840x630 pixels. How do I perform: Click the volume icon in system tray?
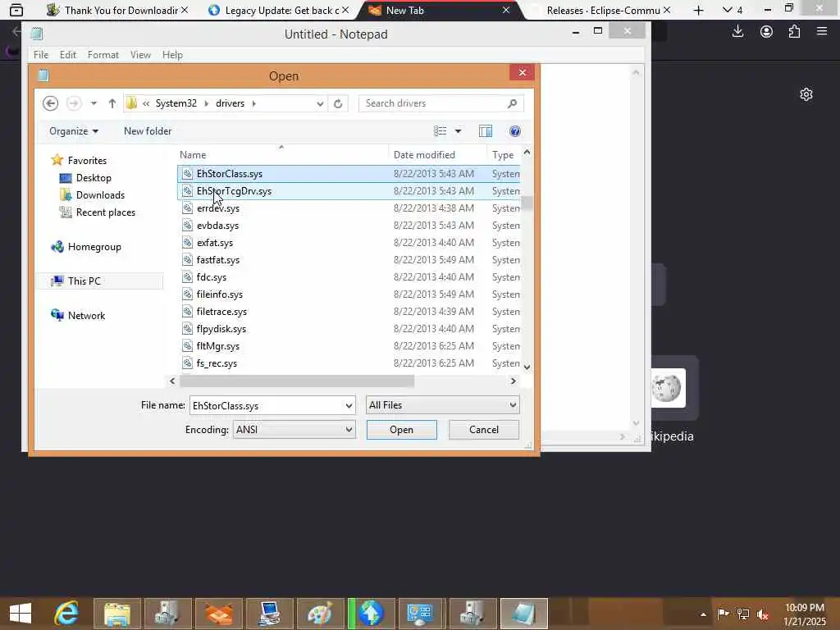point(762,614)
